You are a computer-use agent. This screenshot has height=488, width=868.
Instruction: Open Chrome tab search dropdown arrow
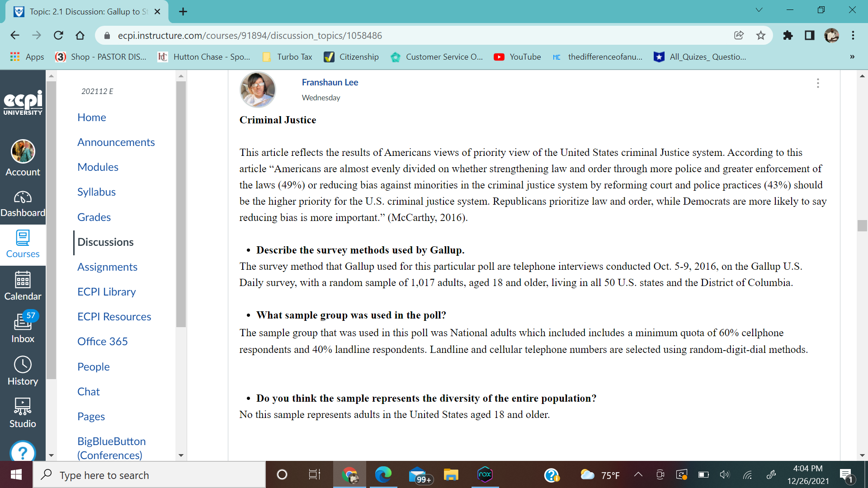[x=759, y=10]
